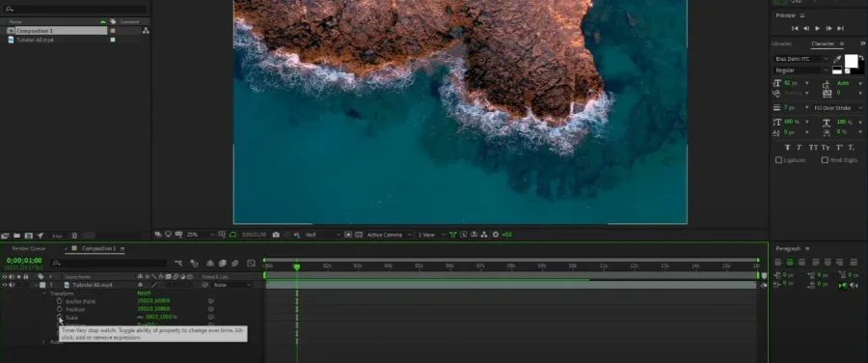Switch to the Libraries panel tab
Screen dimensions: 868x363
[781, 43]
